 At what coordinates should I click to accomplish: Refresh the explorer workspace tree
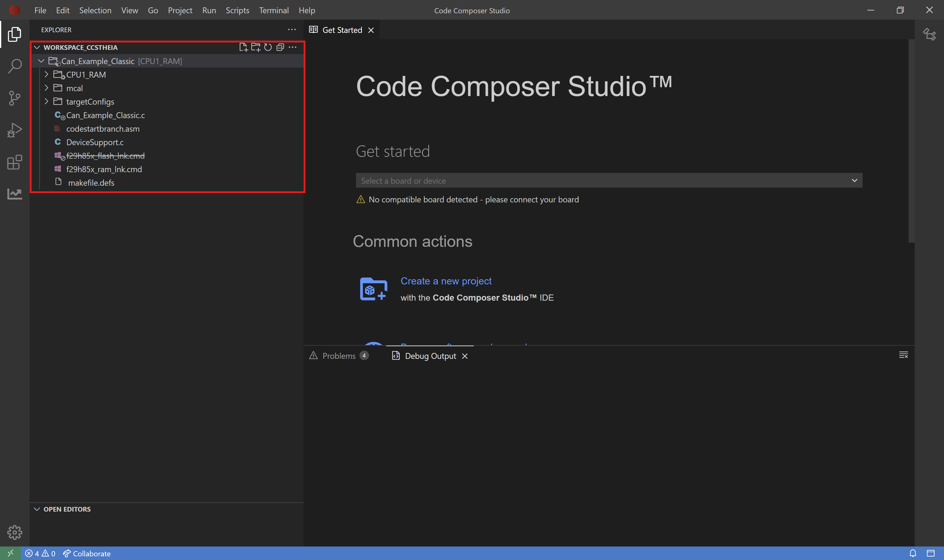[268, 47]
